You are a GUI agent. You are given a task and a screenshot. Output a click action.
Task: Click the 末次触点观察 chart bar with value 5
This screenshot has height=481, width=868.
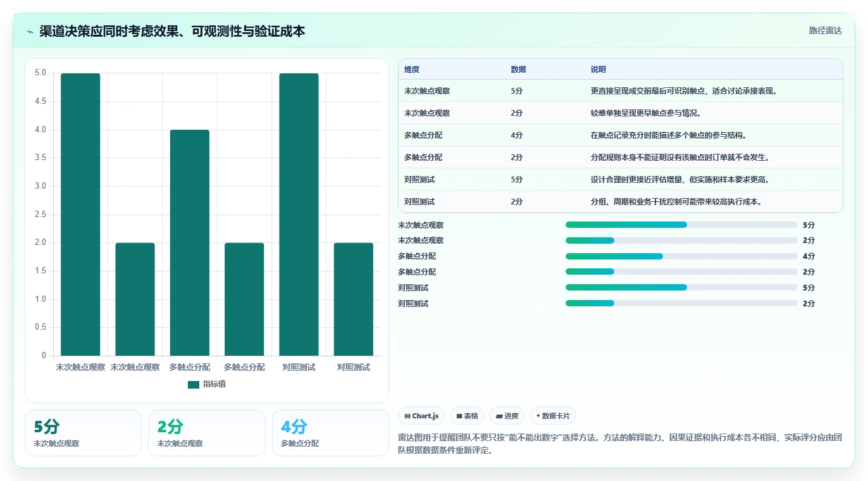80,215
